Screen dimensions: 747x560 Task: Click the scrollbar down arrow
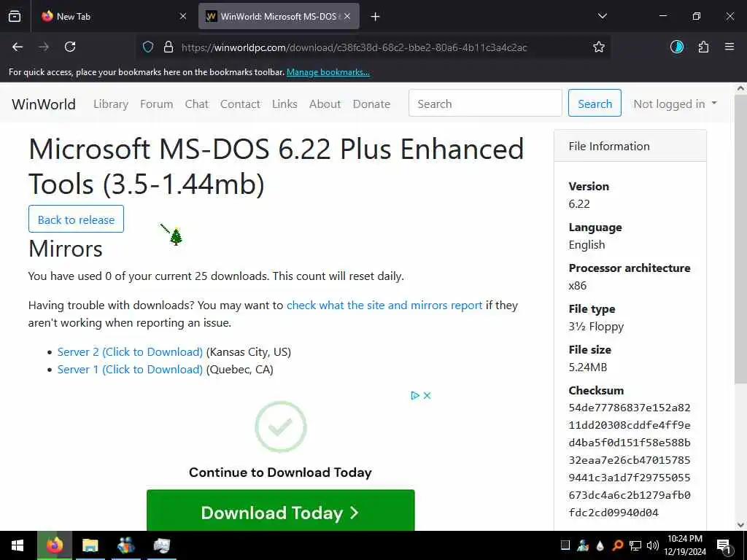(x=741, y=525)
